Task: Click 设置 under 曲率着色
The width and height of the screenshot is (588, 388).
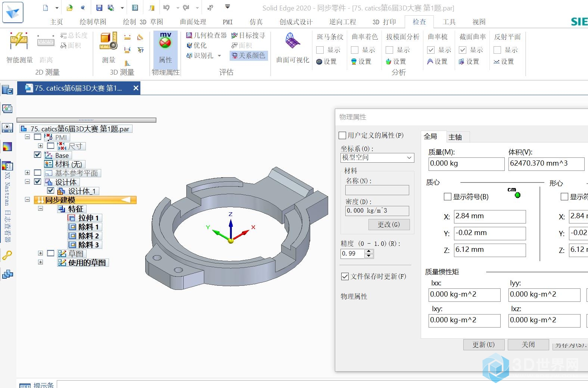Action: point(361,62)
